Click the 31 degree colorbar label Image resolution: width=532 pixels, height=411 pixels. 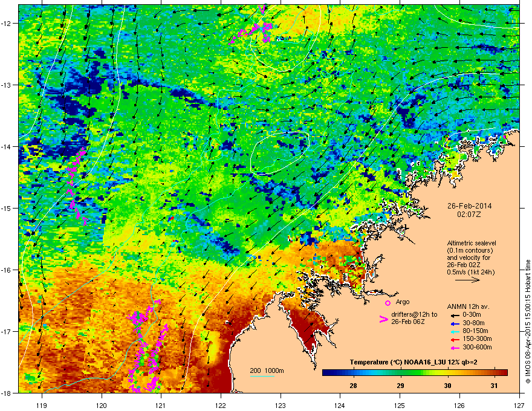tap(494, 386)
